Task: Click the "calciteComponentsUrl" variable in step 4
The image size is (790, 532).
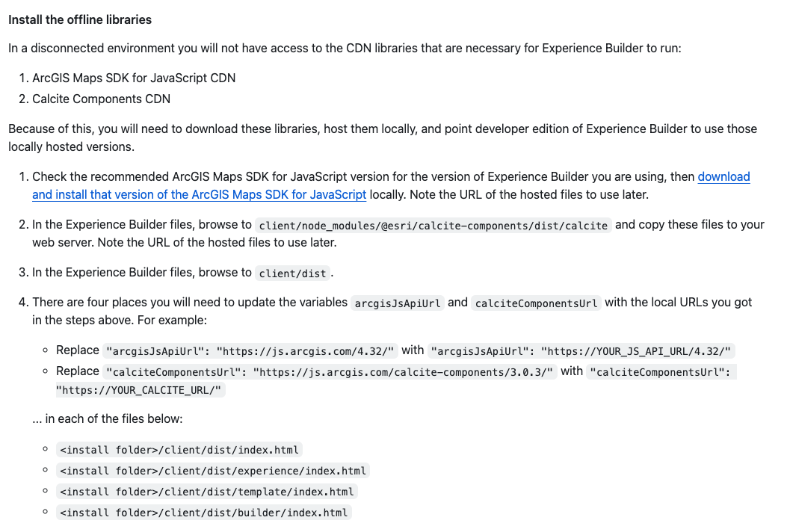Action: point(536,303)
